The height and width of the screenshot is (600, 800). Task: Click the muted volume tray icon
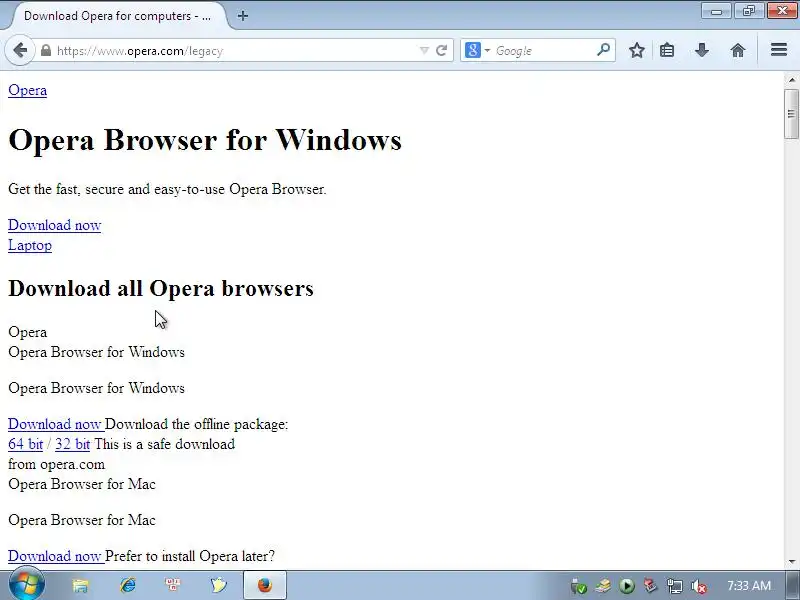coord(698,586)
